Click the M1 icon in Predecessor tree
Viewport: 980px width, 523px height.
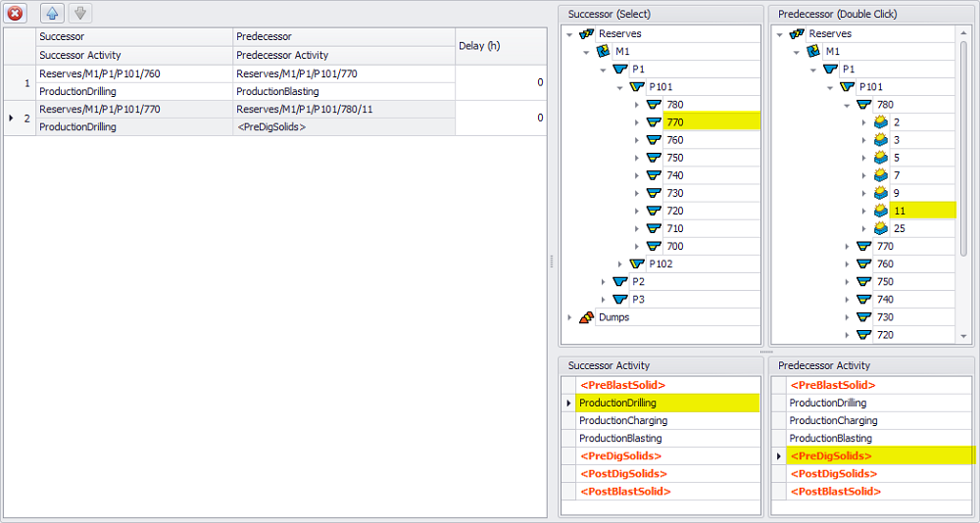(813, 52)
